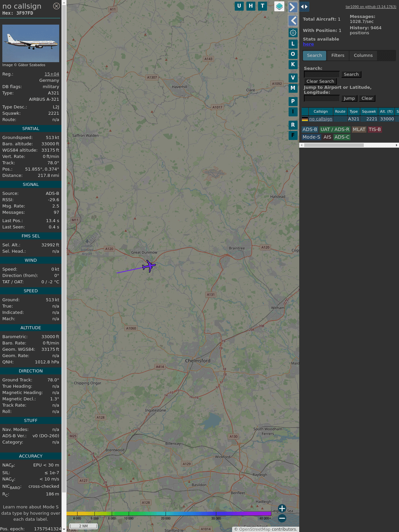Toggle the ADS-C source legend

(342, 137)
